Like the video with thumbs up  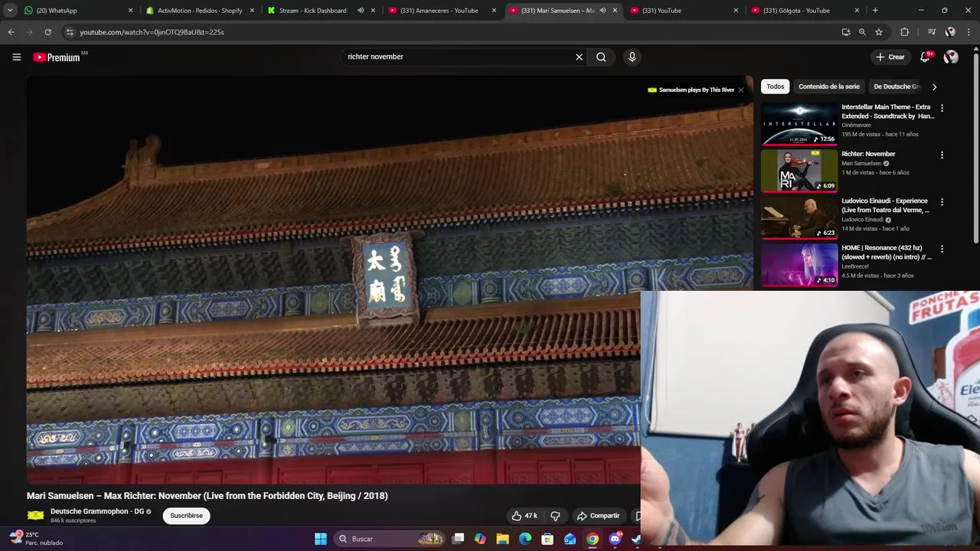[524, 516]
